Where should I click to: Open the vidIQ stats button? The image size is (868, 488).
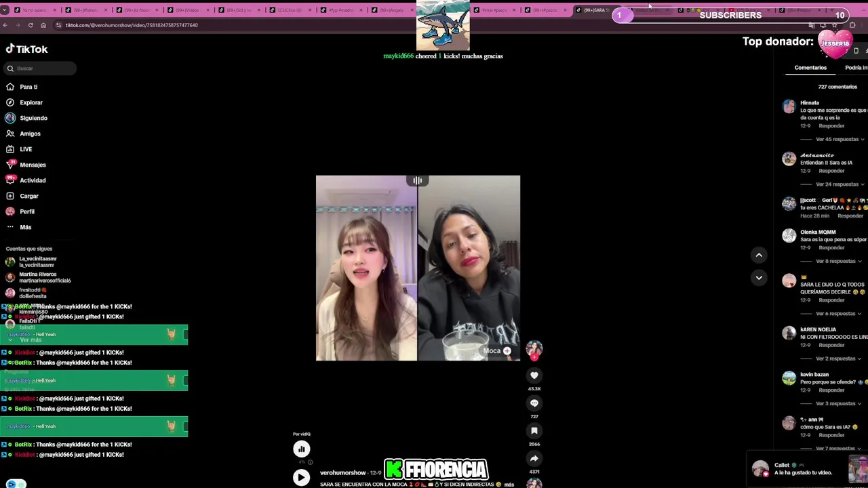pos(301,449)
